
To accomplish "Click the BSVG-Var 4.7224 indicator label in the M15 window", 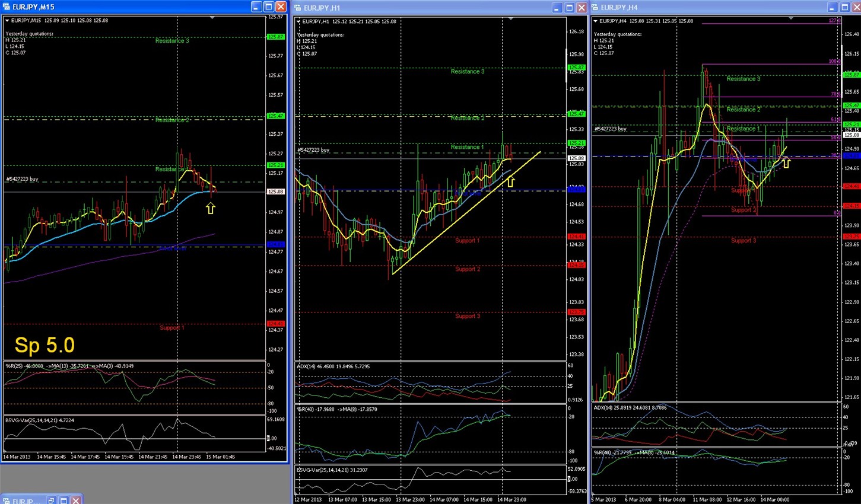I will pos(40,420).
